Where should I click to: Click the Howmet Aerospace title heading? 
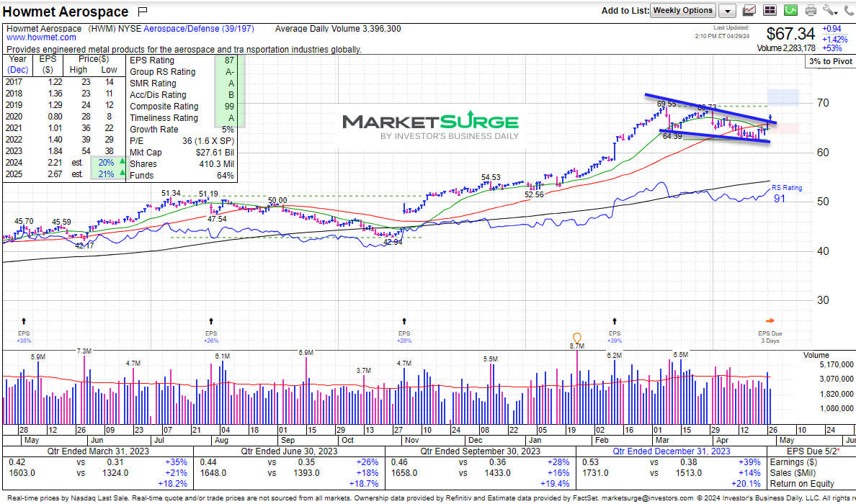(66, 12)
